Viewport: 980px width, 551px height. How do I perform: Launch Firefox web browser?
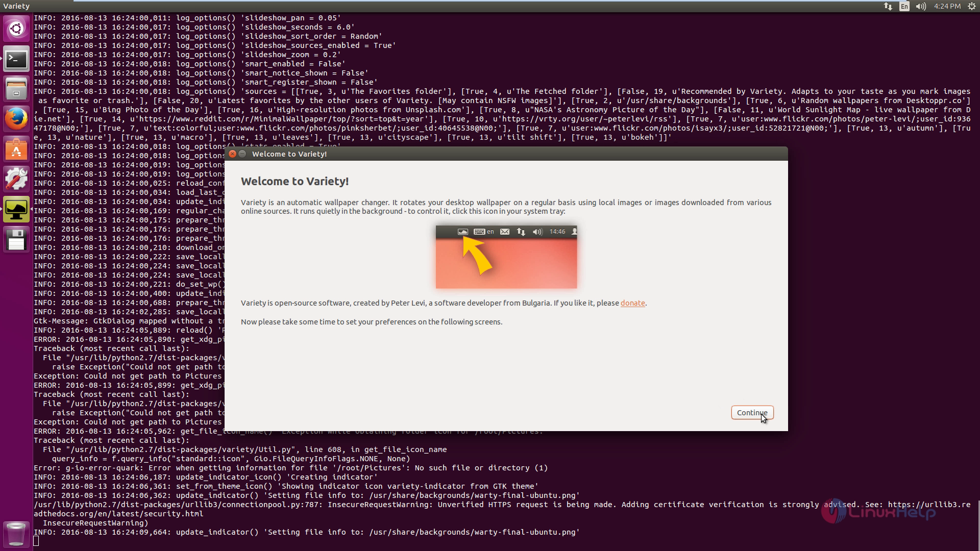16,119
